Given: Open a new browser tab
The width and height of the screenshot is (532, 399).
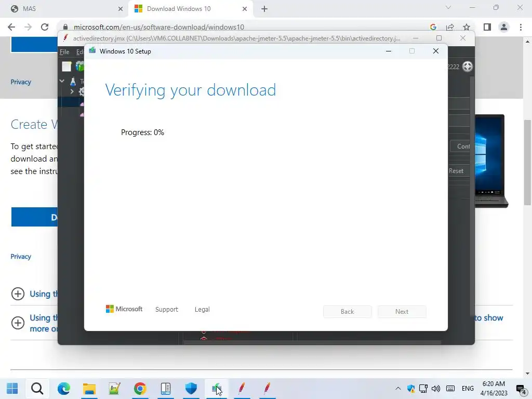Looking at the screenshot, I should coord(264,9).
